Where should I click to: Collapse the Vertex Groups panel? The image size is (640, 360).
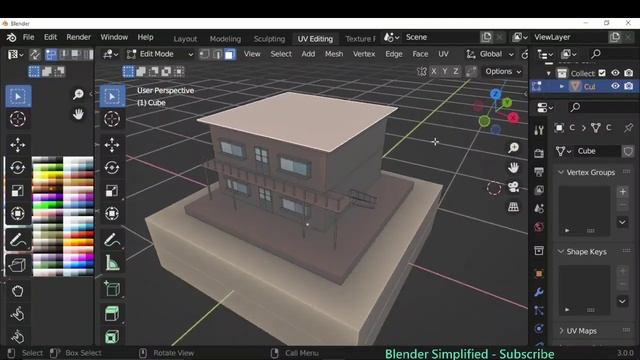coord(561,172)
